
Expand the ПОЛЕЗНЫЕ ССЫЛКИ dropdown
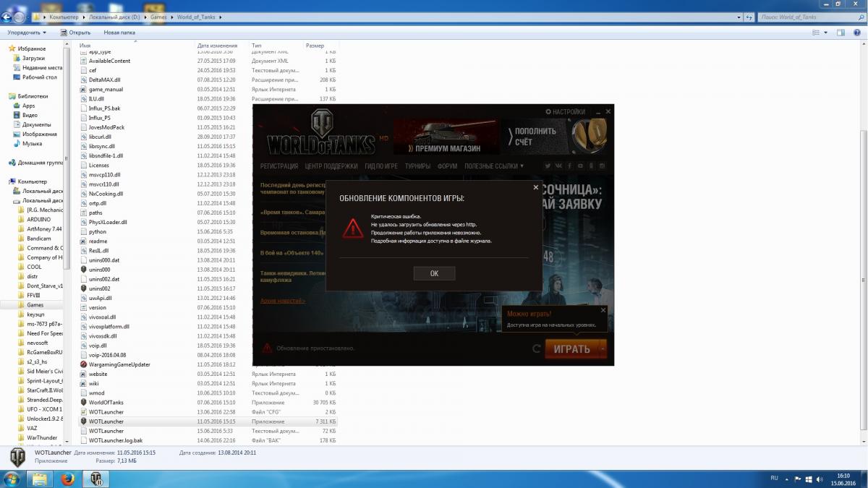494,166
